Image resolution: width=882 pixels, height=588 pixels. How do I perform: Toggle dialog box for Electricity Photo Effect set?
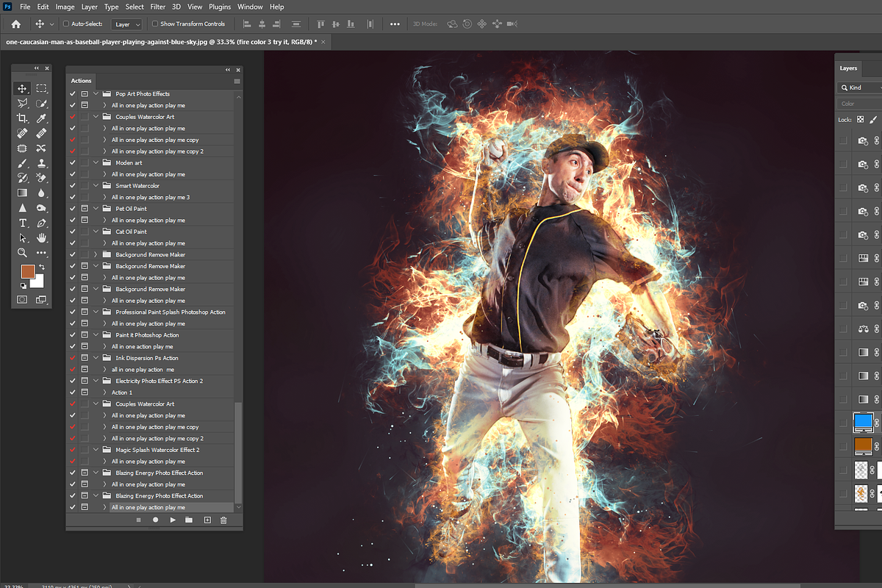tap(85, 381)
